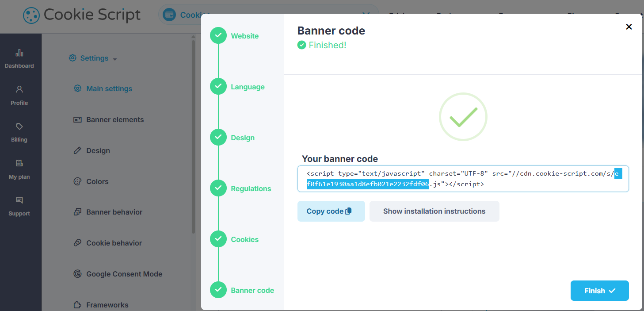Open Banner behavior settings

(114, 212)
